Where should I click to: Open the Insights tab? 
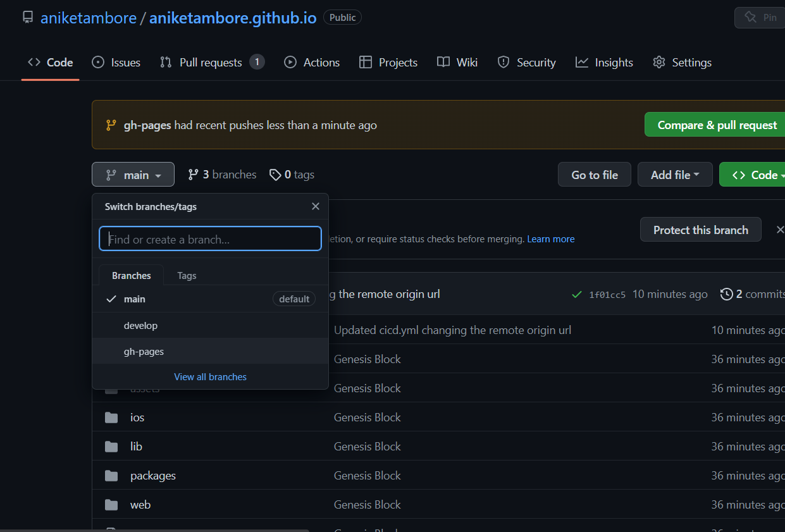point(604,62)
